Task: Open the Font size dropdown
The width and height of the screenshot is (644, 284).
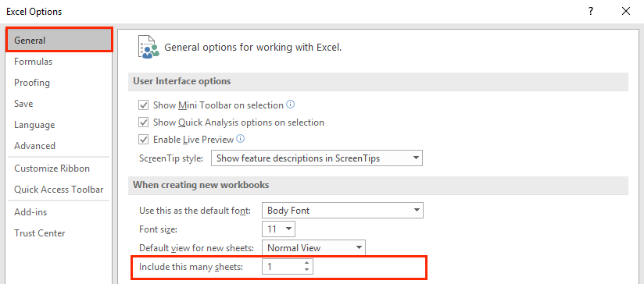Action: 278,229
